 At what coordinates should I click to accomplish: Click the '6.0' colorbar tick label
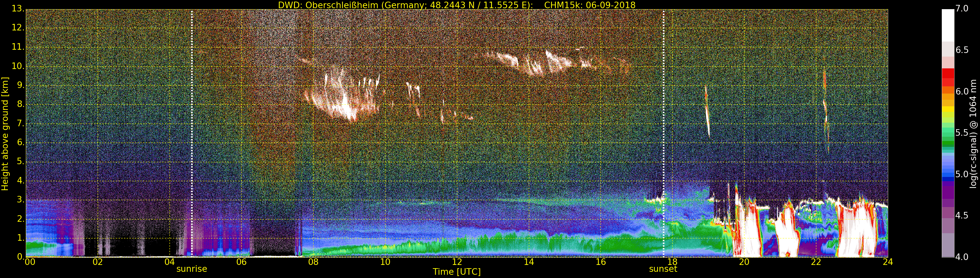pyautogui.click(x=962, y=91)
